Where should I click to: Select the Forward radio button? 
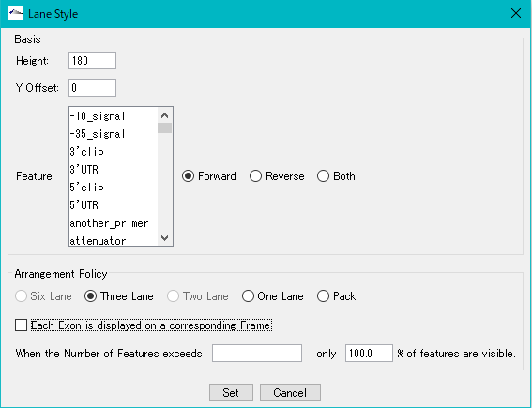[208, 176]
